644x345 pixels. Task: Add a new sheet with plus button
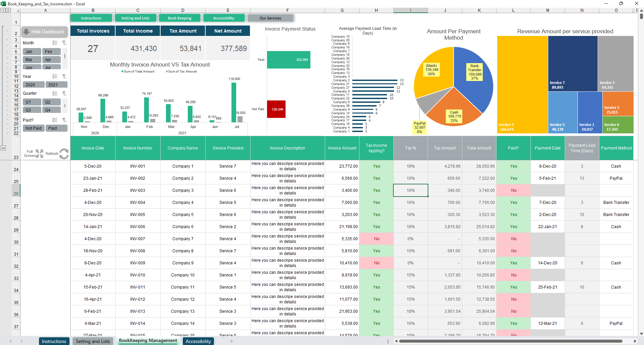[231, 341]
